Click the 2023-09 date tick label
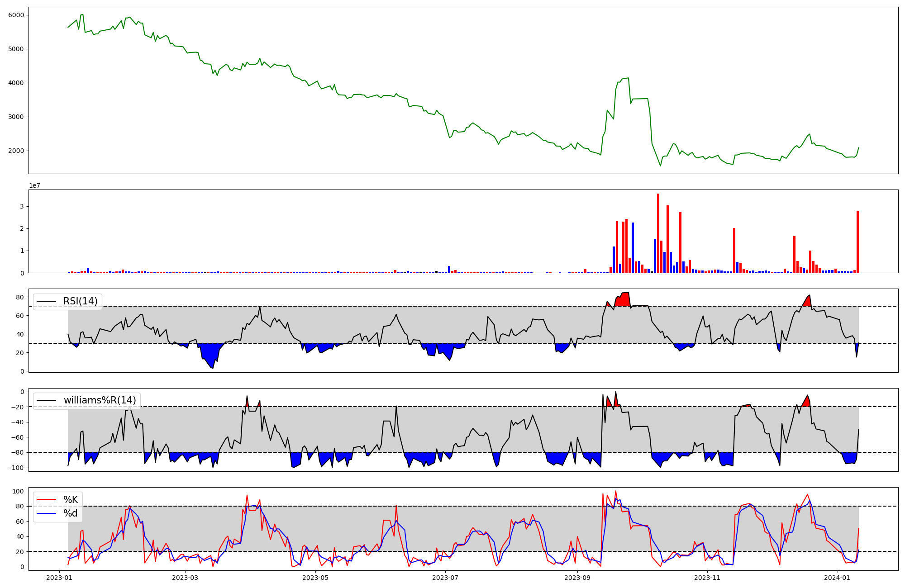 click(x=577, y=578)
